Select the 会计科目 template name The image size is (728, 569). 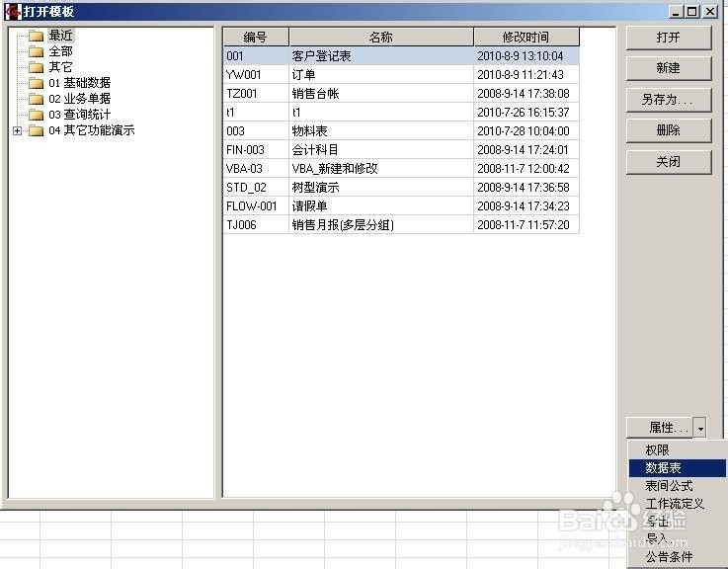tap(316, 149)
